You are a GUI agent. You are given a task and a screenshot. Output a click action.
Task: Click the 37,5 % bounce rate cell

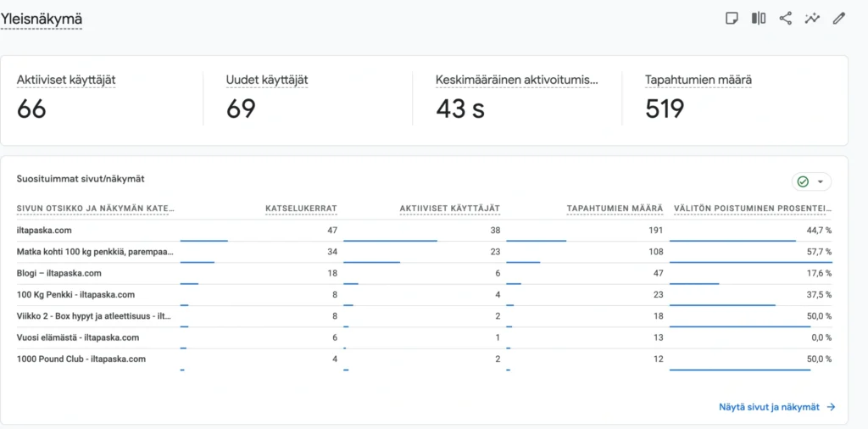[x=819, y=295]
